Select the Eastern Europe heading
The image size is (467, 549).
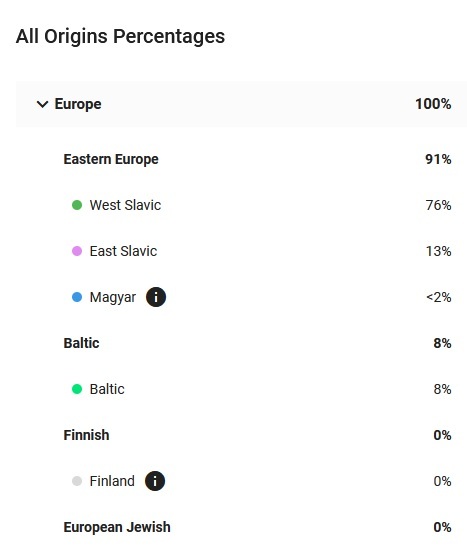[x=111, y=159]
